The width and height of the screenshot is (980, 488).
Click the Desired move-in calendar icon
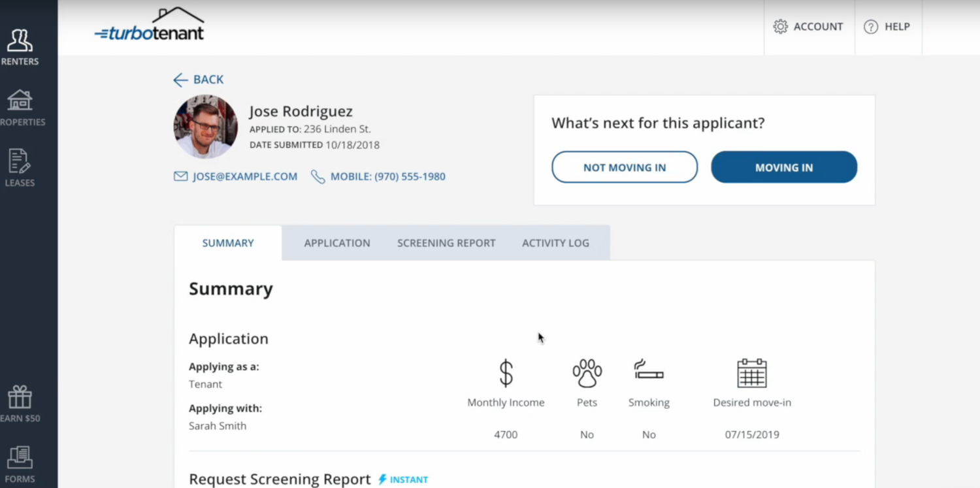751,374
